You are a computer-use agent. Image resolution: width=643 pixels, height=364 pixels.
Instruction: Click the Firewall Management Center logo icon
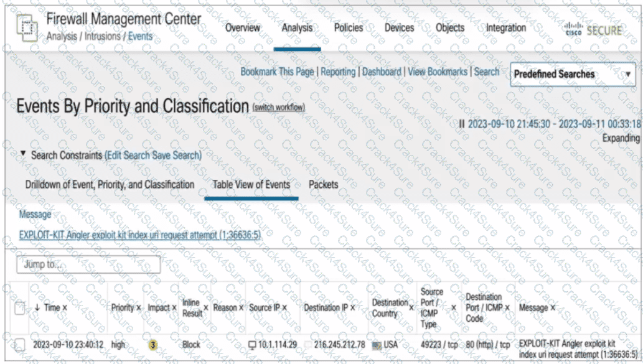[x=27, y=27]
